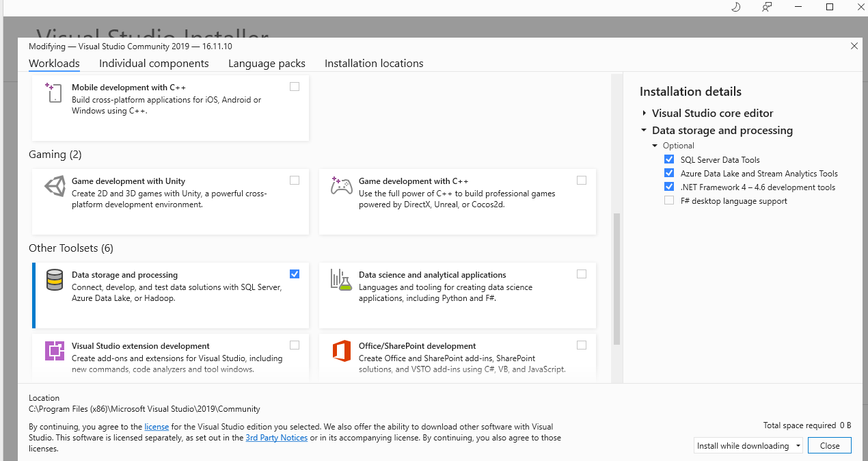The width and height of the screenshot is (868, 461).
Task: Switch to the Individual components tab
Action: coord(154,64)
